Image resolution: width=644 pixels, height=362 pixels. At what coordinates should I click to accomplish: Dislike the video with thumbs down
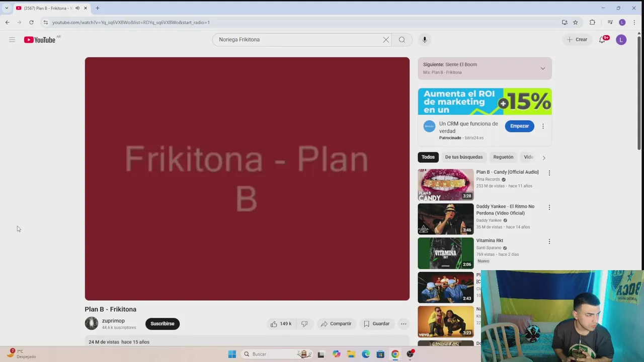pos(304,324)
